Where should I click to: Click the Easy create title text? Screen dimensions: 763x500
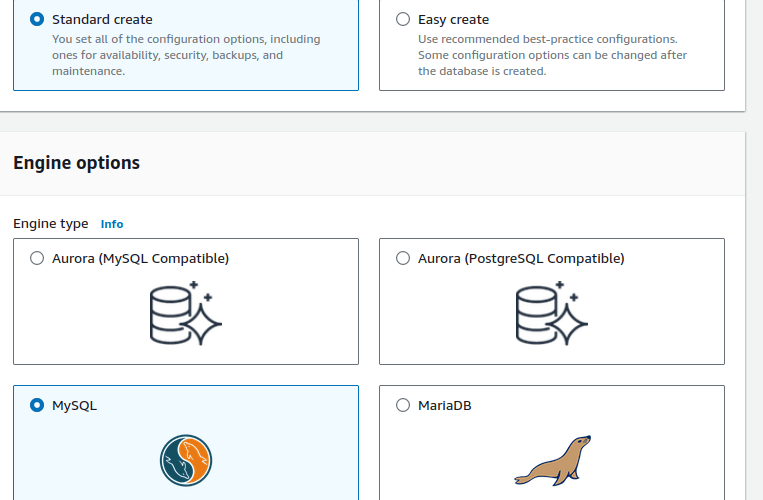click(x=453, y=19)
